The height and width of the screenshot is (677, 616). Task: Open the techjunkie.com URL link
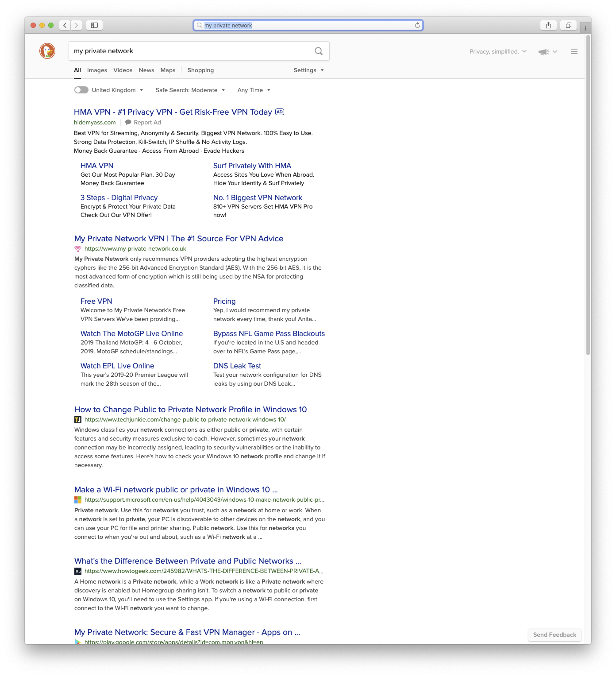tap(185, 420)
